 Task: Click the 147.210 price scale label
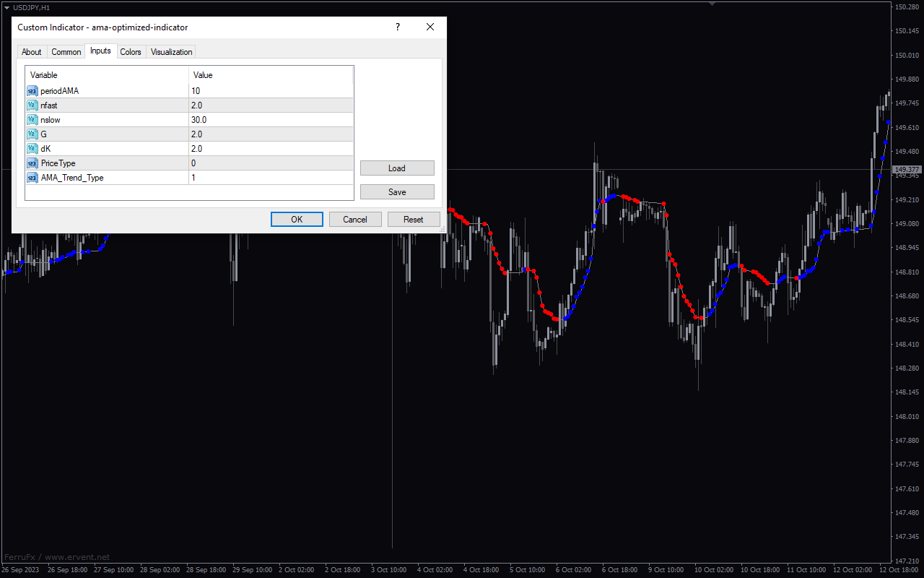pyautogui.click(x=907, y=561)
